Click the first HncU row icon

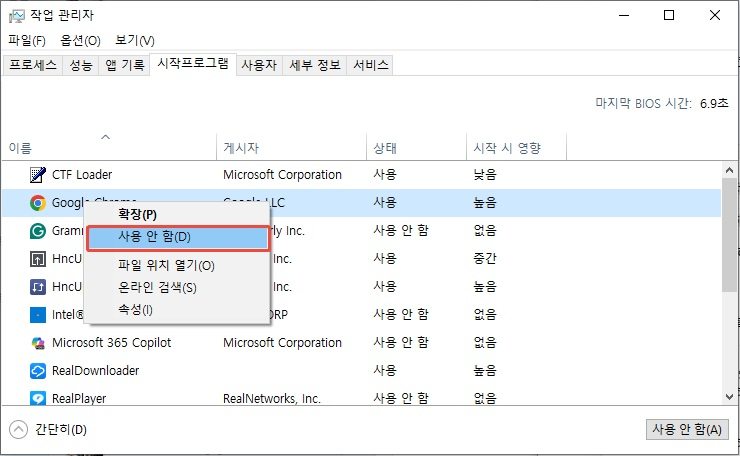(38, 259)
